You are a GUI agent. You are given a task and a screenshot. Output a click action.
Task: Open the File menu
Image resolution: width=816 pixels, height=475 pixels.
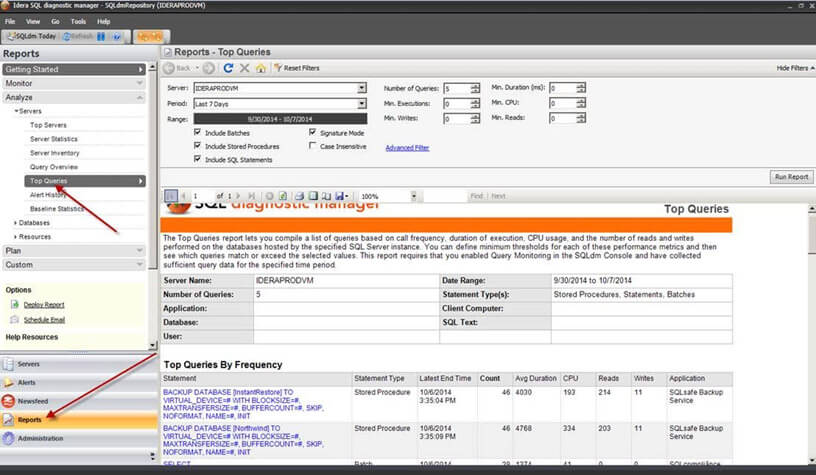(x=10, y=21)
